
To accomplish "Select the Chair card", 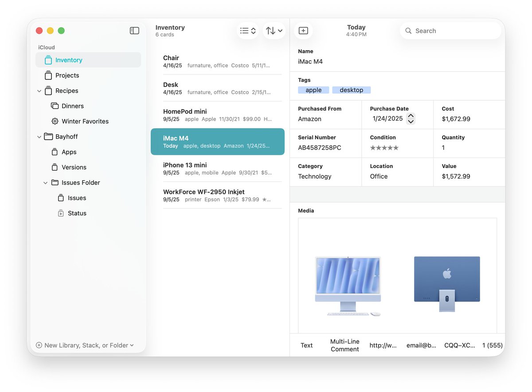I will [218, 61].
